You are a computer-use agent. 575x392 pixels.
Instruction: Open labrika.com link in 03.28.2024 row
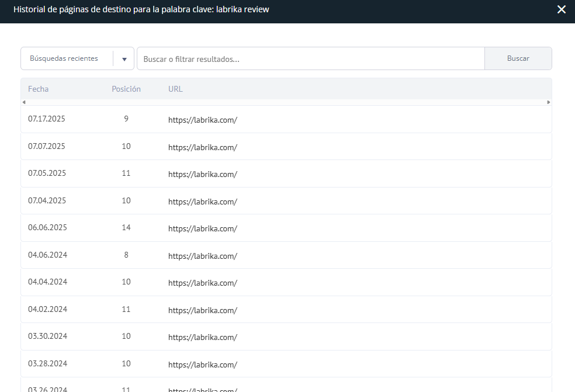[203, 365]
